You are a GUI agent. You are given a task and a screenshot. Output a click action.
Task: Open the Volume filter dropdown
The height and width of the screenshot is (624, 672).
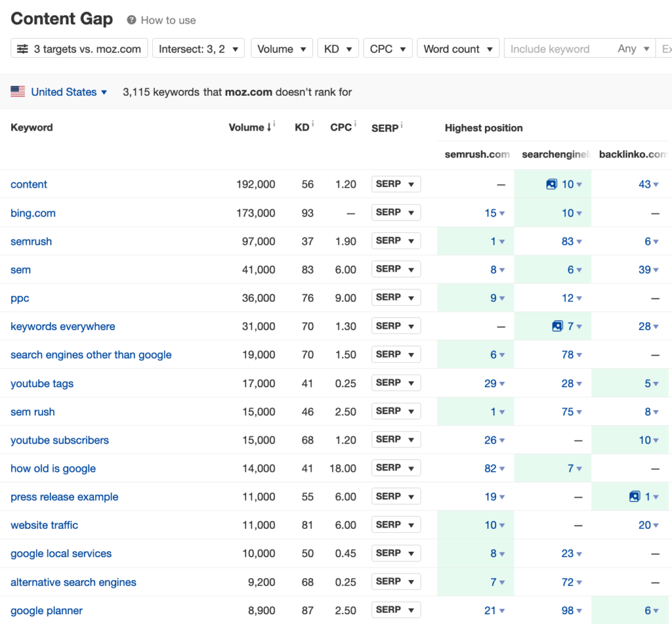(282, 49)
